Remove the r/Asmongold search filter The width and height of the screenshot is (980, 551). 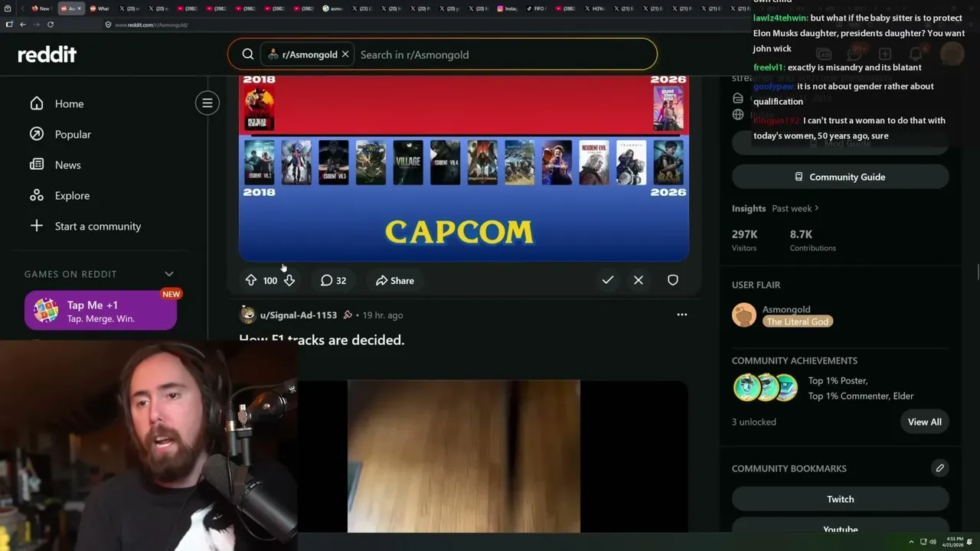click(x=345, y=54)
